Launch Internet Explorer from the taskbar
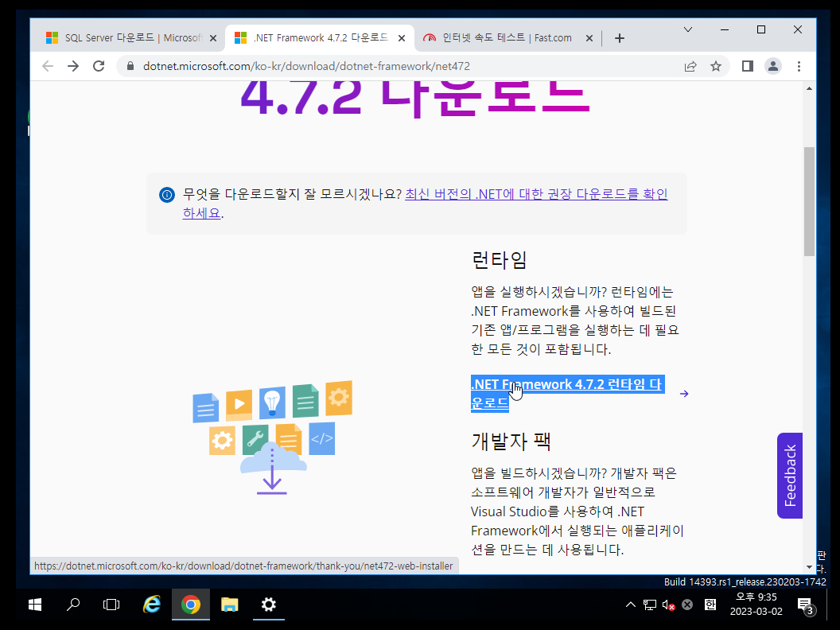The width and height of the screenshot is (840, 630). (x=152, y=605)
